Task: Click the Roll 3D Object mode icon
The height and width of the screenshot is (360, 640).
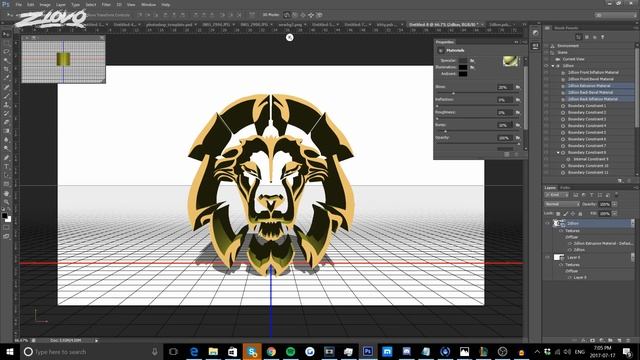Action: (295, 15)
